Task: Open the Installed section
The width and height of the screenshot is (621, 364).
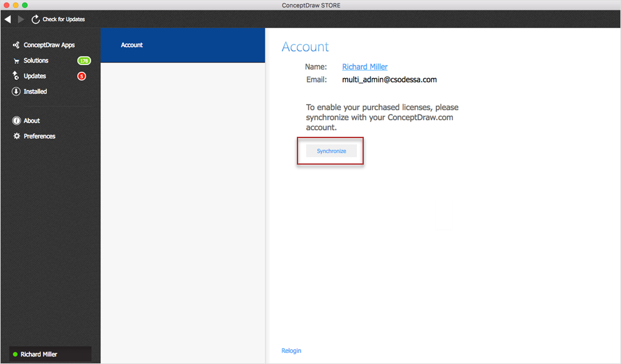Action: point(35,92)
